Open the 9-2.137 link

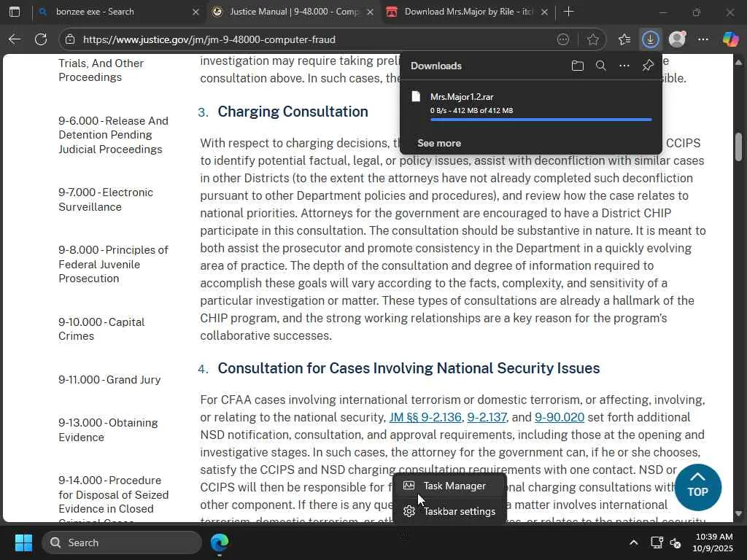pyautogui.click(x=487, y=417)
